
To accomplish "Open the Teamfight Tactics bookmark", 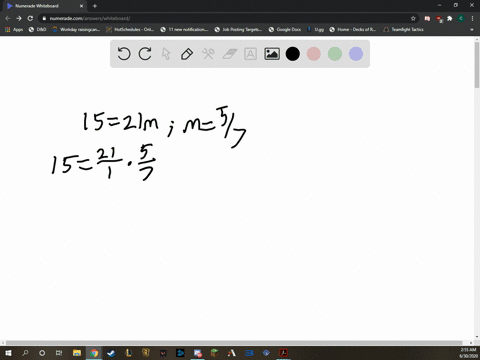I will click(403, 29).
